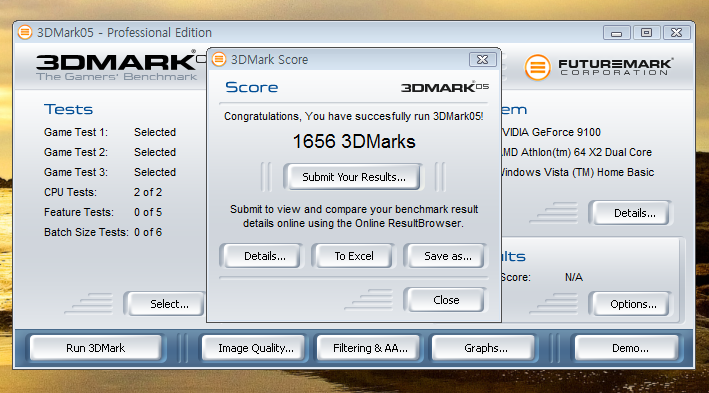Viewport: 709px width, 393px height.
Task: Click Run 3DMark button
Action: pyautogui.click(x=95, y=348)
